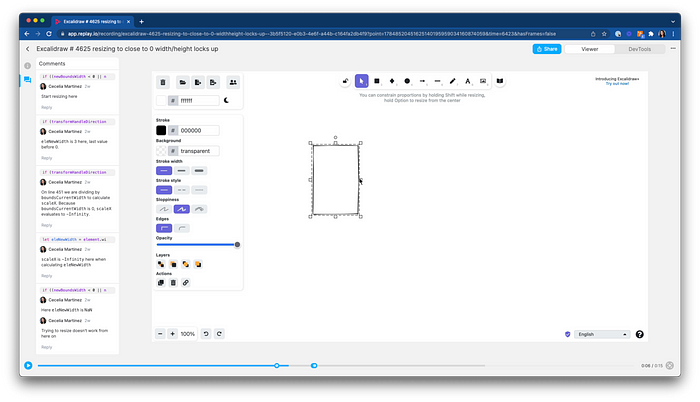
Task: Open the English language dropdown
Action: [602, 334]
